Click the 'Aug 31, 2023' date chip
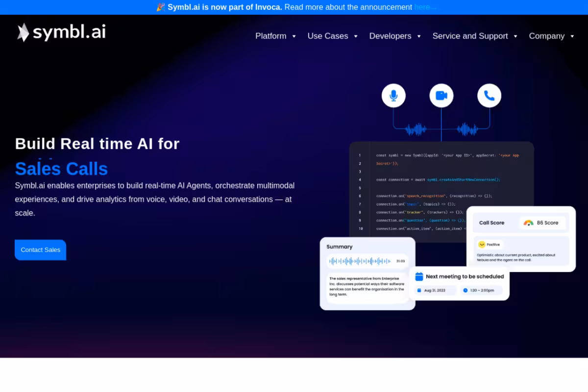This screenshot has height=392, width=588. (436, 291)
